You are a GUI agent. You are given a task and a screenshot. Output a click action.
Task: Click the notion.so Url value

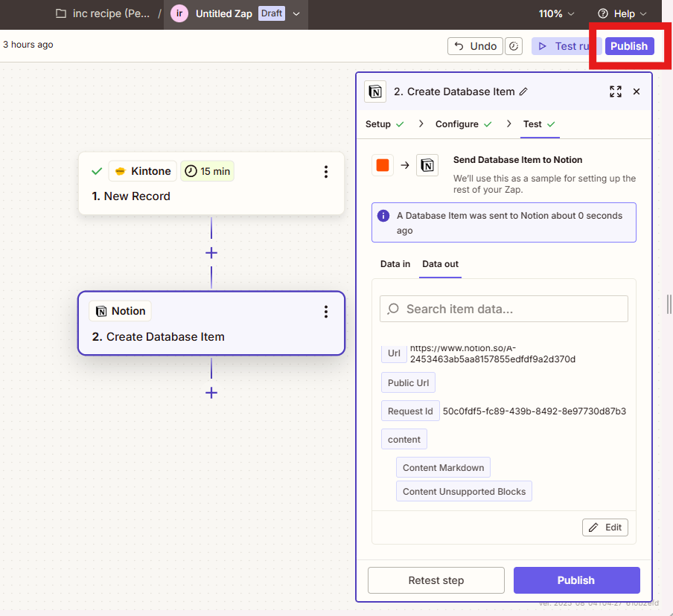tap(493, 354)
